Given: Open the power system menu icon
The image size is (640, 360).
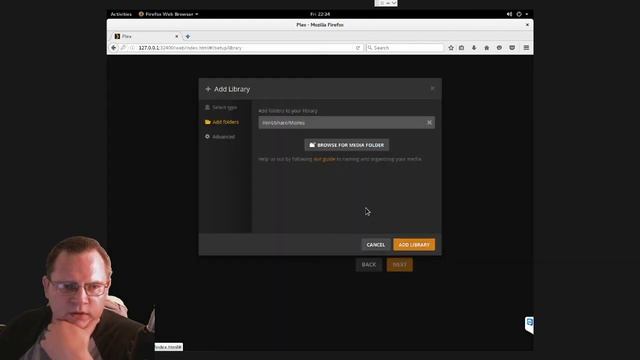Looking at the screenshot, I should coord(519,14).
